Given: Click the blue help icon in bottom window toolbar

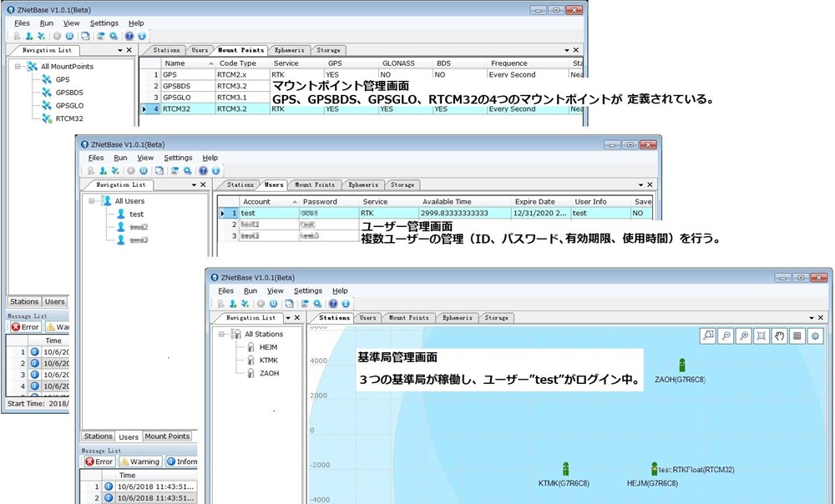Looking at the screenshot, I should click(x=333, y=304).
